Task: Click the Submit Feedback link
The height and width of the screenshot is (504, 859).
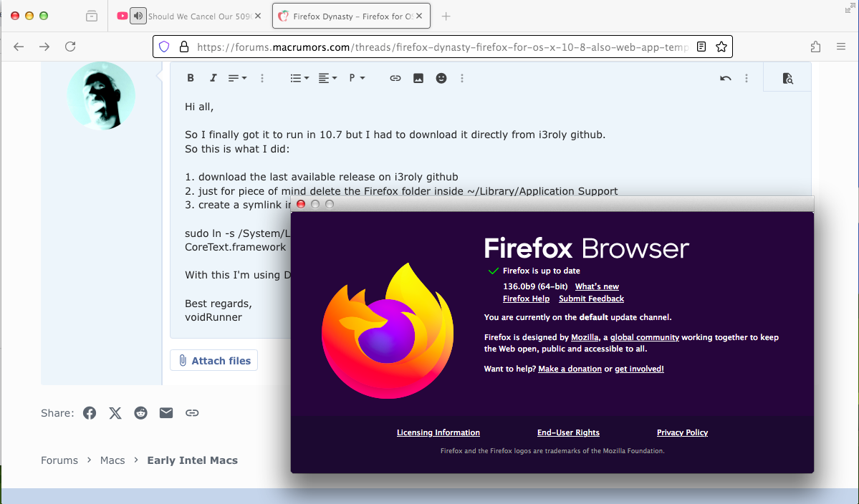Action: coord(591,299)
